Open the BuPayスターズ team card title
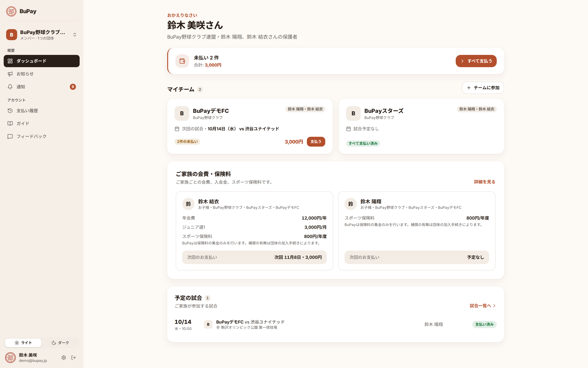Screen dimensions: 588x368 point(384,111)
